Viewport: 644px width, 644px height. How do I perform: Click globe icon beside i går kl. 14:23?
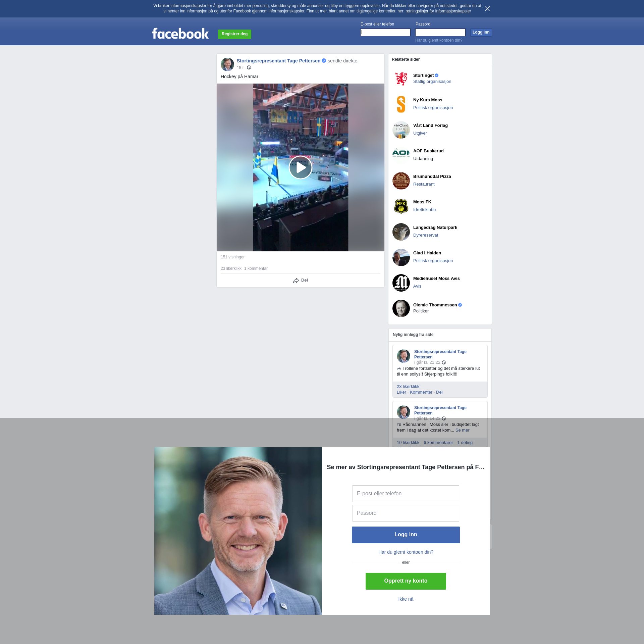click(x=444, y=418)
